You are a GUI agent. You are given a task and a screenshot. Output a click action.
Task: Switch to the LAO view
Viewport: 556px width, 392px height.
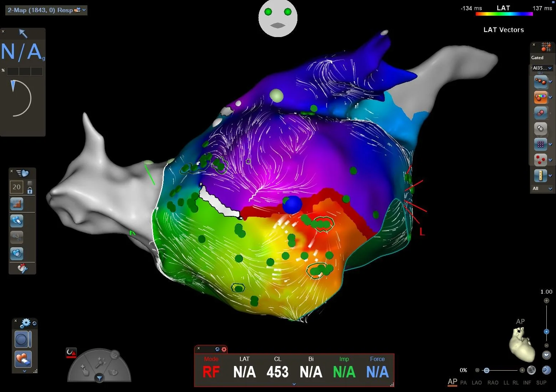coord(477,382)
